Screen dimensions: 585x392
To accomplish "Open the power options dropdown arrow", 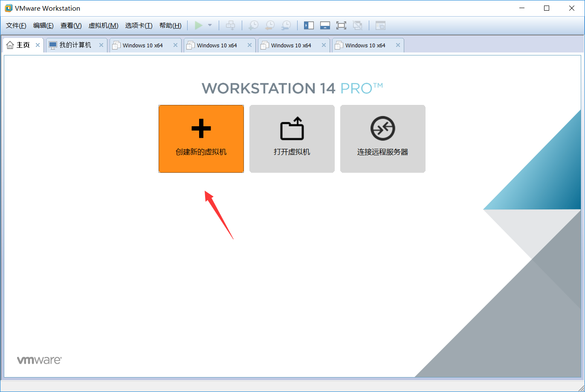I will tap(210, 26).
